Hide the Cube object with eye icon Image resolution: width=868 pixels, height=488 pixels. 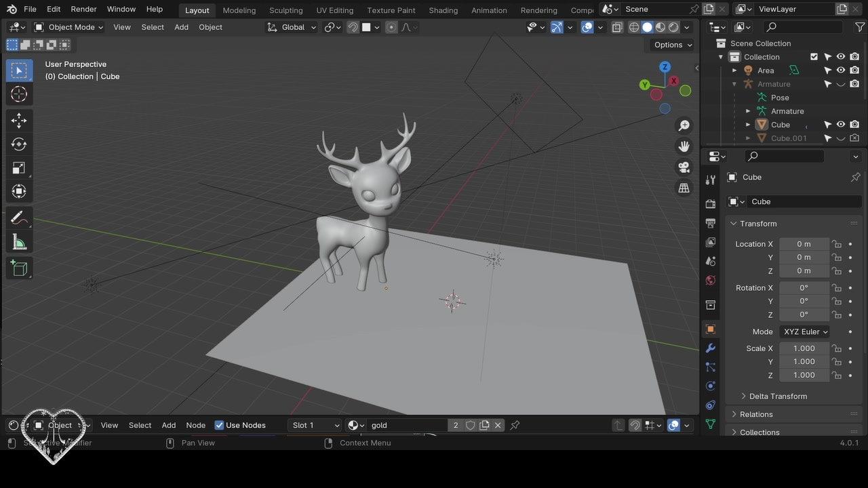[841, 125]
